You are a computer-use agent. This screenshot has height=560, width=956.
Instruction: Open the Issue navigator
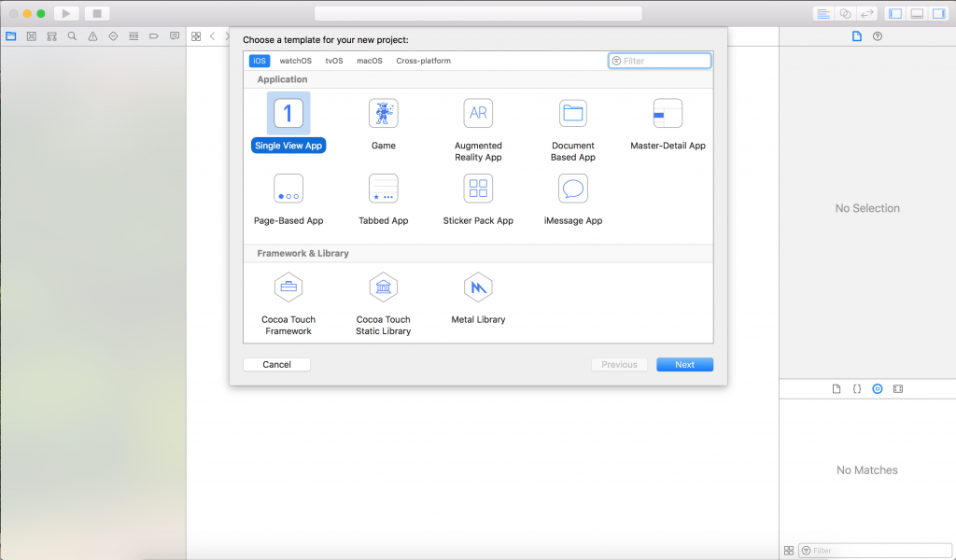pyautogui.click(x=92, y=35)
